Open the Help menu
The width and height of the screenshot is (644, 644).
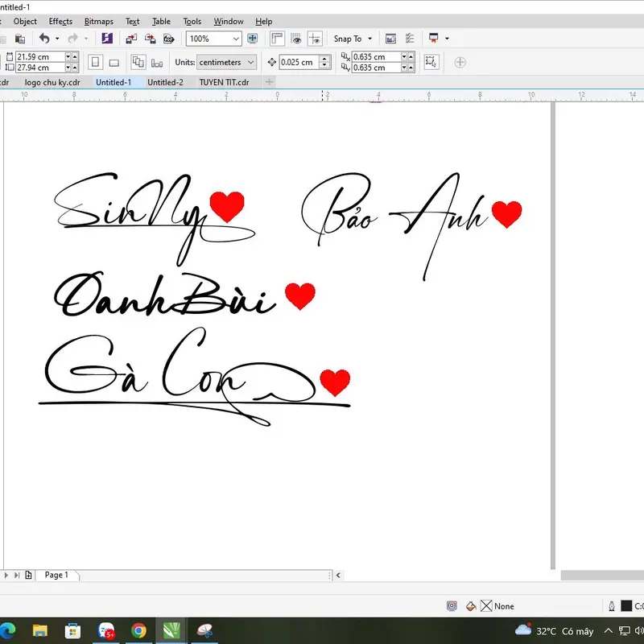(x=264, y=22)
